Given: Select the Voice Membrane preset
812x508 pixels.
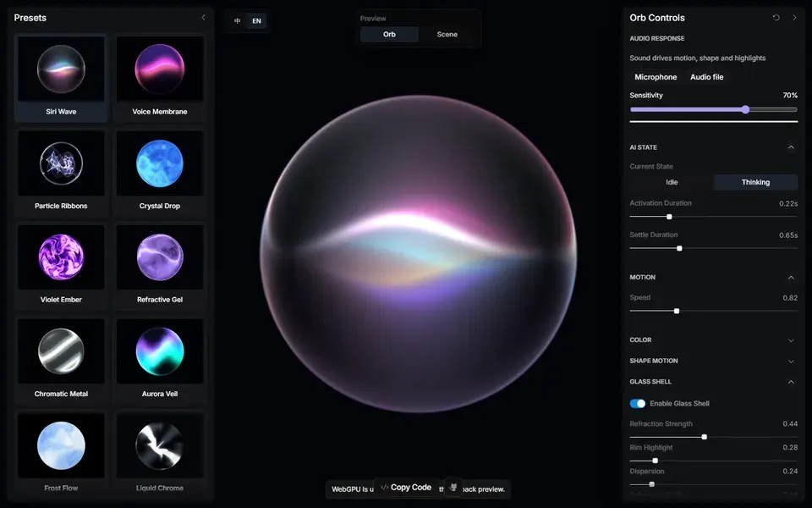Looking at the screenshot, I should click(x=160, y=78).
